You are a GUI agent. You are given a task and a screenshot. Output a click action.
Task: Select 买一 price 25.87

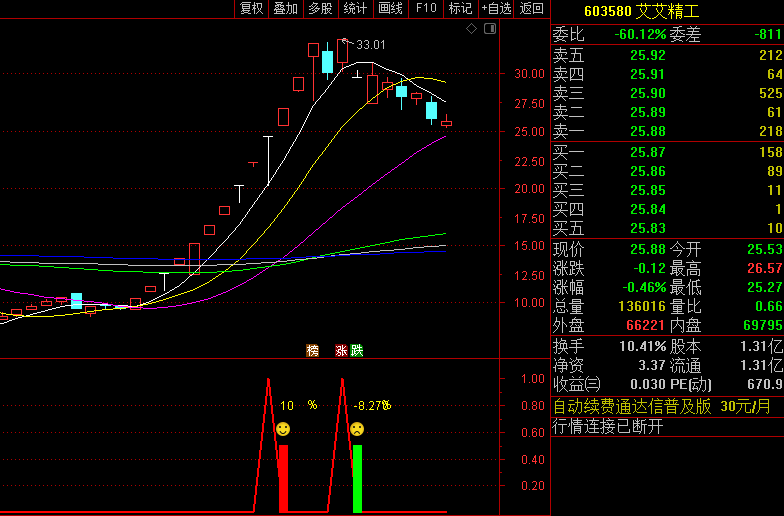pos(648,152)
